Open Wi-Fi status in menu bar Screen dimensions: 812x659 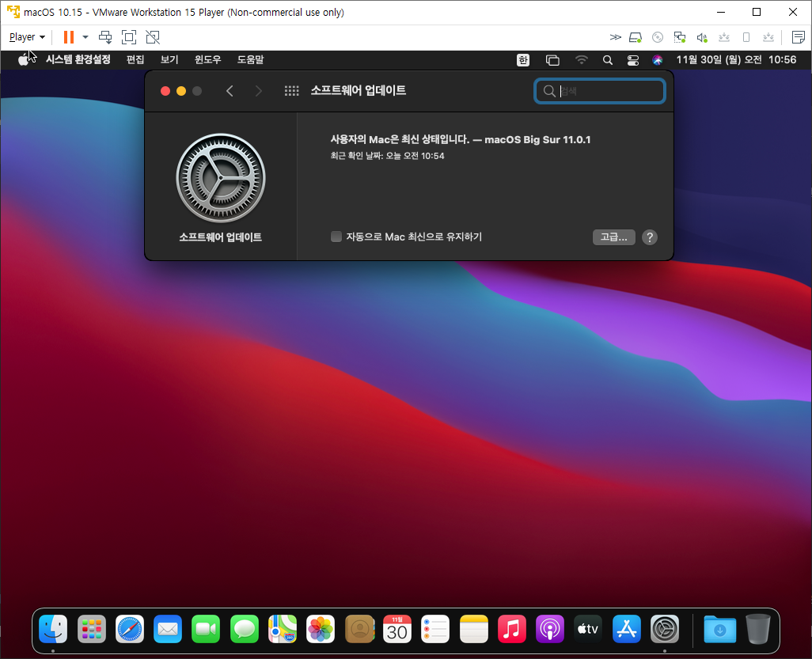click(x=582, y=60)
